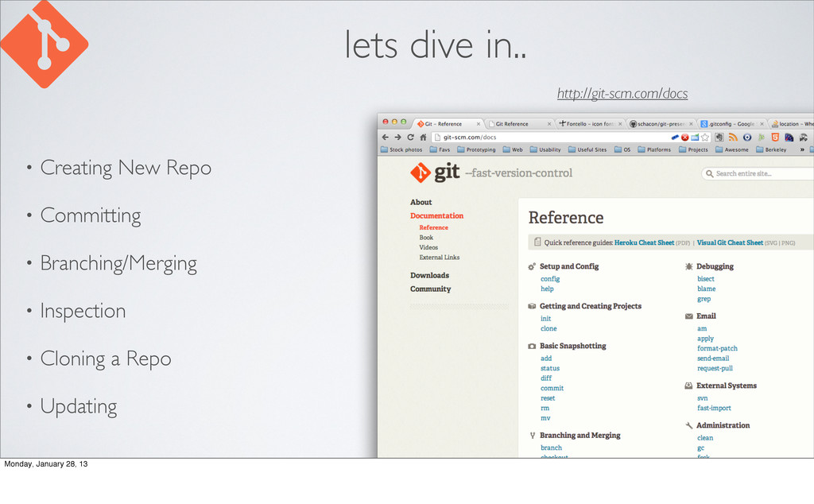Open the Stock photos bookmark folder
This screenshot has height=504, width=814.
point(401,149)
